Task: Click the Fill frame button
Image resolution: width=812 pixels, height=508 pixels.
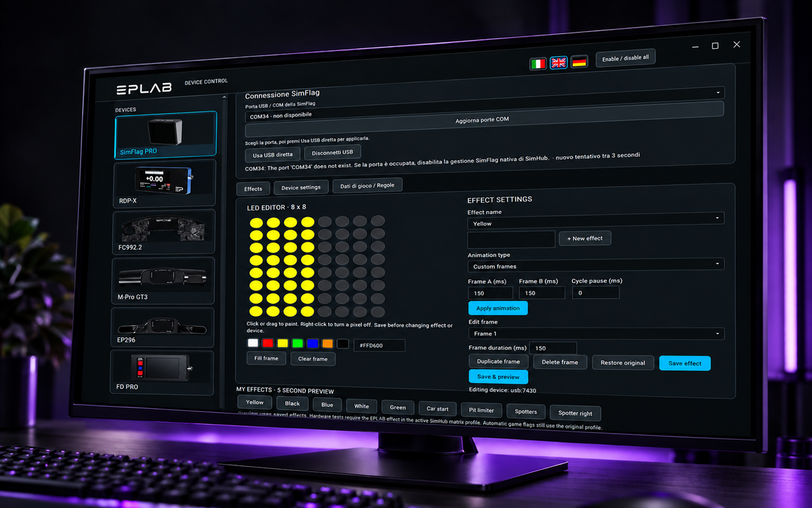Action: 266,359
